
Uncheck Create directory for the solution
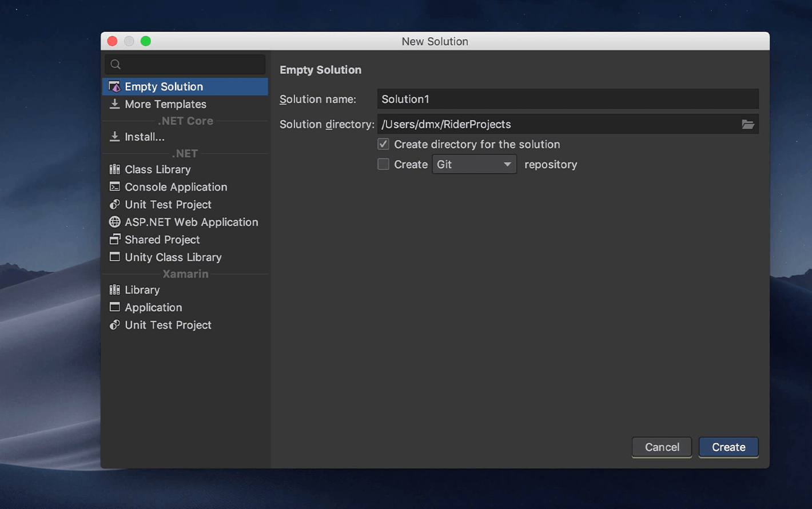383,144
